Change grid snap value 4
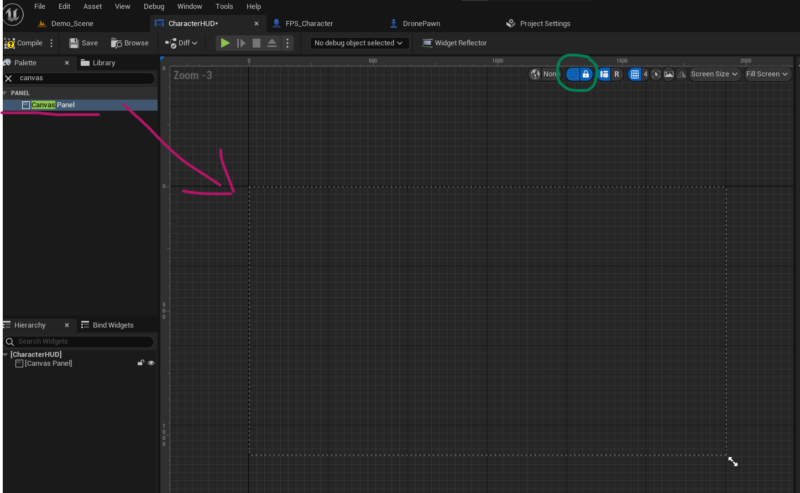This screenshot has height=493, width=800. [x=645, y=75]
